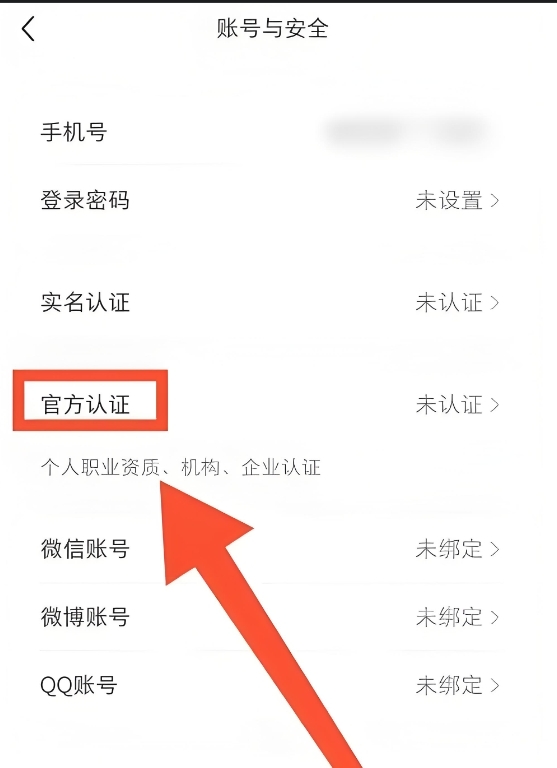Image resolution: width=557 pixels, height=768 pixels.
Task: Expand chevron in 实名认证 row
Action: pos(494,303)
